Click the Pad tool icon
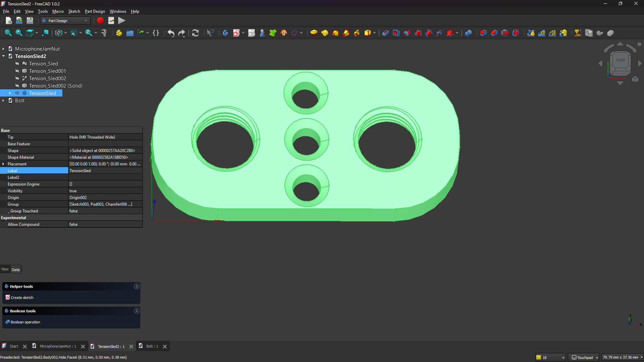The height and width of the screenshot is (362, 644). tap(314, 33)
